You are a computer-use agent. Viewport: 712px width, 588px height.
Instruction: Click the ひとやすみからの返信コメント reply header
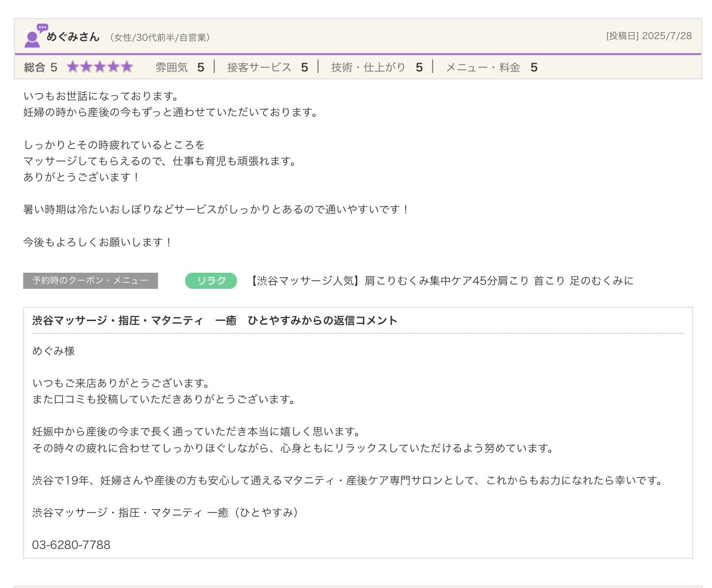[x=215, y=320]
